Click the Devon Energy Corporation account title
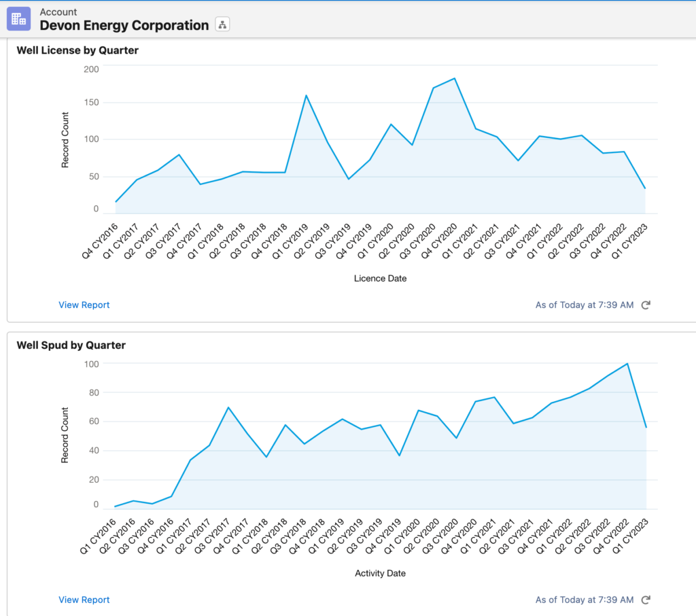Image resolution: width=696 pixels, height=616 pixels. [x=124, y=25]
